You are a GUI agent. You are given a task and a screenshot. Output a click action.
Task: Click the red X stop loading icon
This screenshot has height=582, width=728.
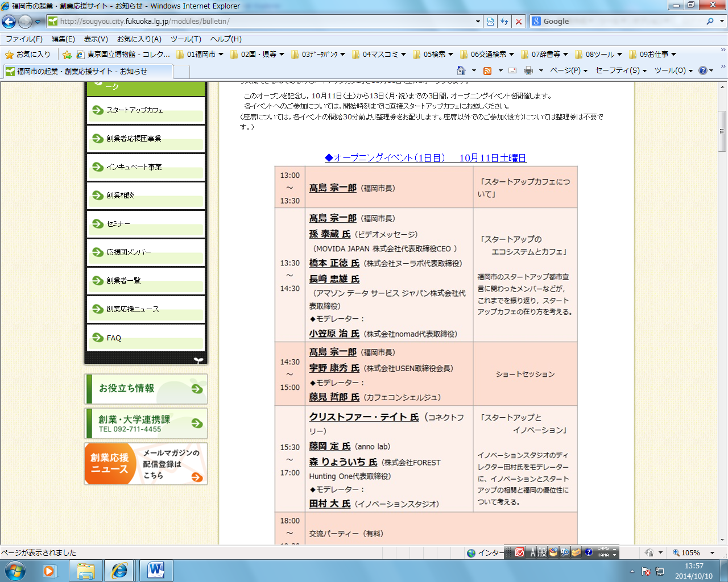[518, 22]
